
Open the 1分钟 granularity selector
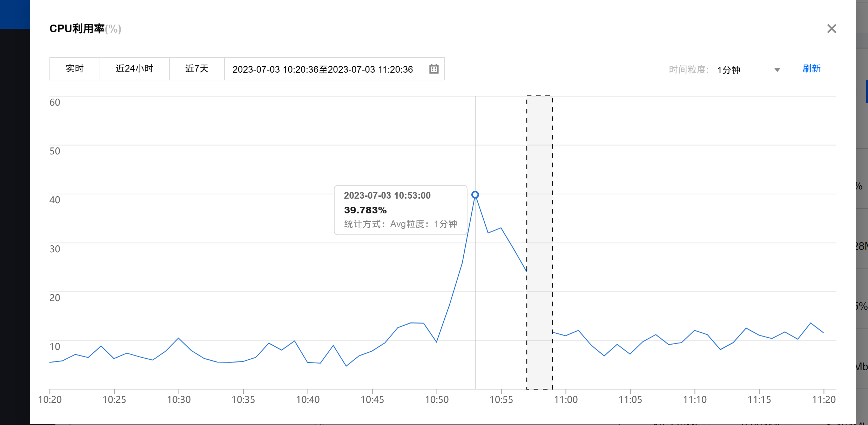click(748, 70)
